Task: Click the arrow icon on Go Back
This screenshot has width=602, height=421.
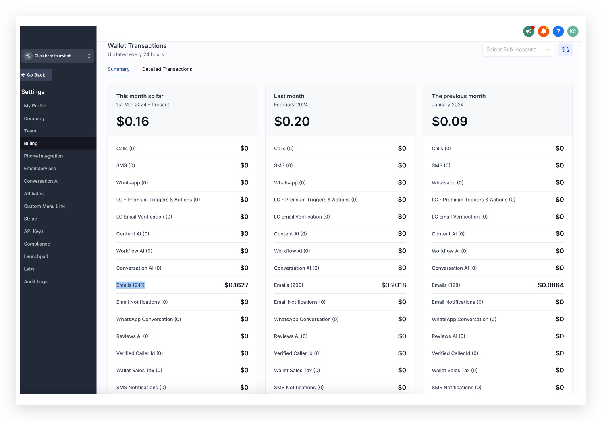Action: tap(23, 75)
